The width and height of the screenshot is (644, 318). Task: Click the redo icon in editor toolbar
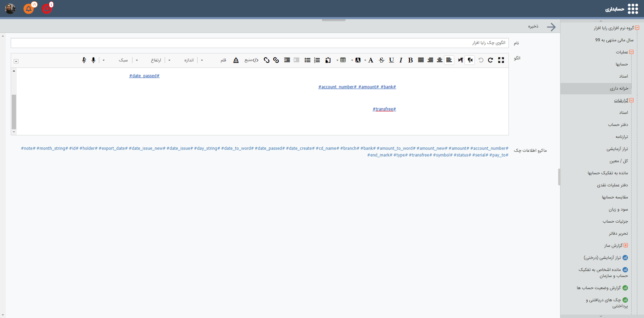[x=490, y=60]
